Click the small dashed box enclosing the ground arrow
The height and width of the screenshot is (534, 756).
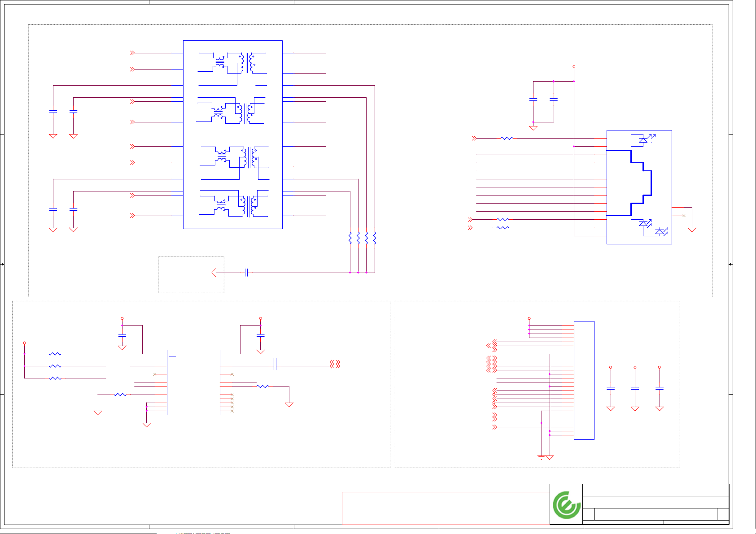point(191,274)
